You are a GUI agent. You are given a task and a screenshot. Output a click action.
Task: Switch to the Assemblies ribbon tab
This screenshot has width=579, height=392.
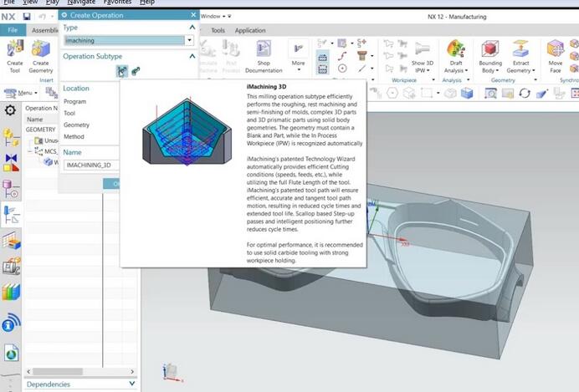pos(44,30)
